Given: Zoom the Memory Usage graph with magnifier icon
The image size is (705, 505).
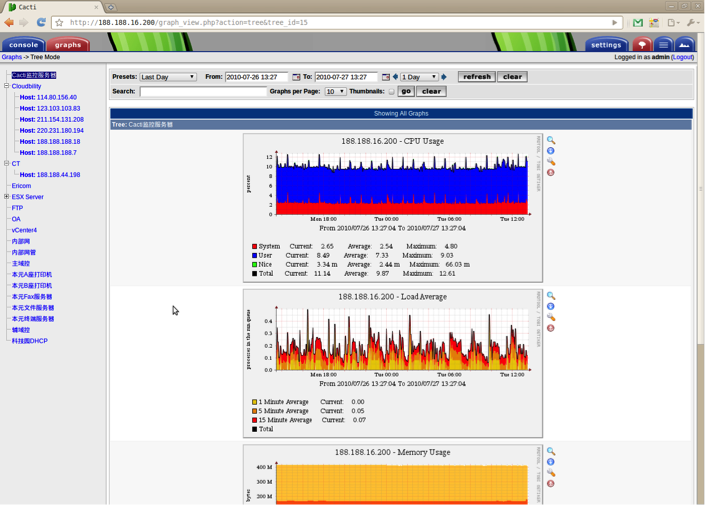Looking at the screenshot, I should pyautogui.click(x=551, y=451).
